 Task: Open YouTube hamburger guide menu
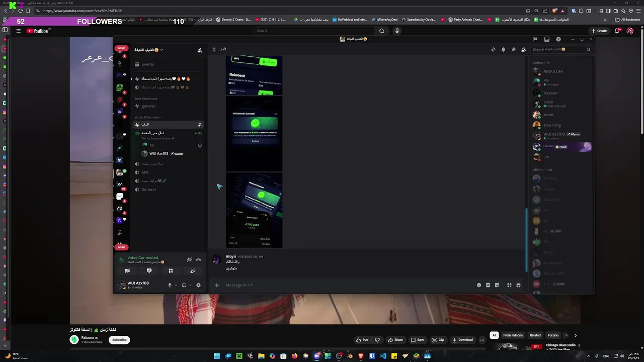18,31
